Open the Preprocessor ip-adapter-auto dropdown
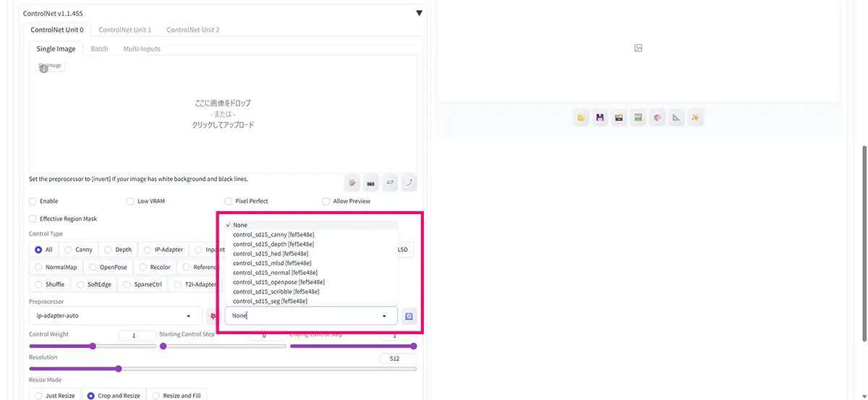868x400 pixels. click(x=116, y=316)
